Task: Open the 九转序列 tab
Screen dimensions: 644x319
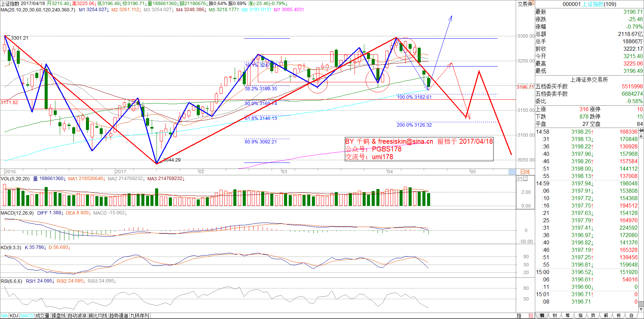Action: tap(140, 316)
